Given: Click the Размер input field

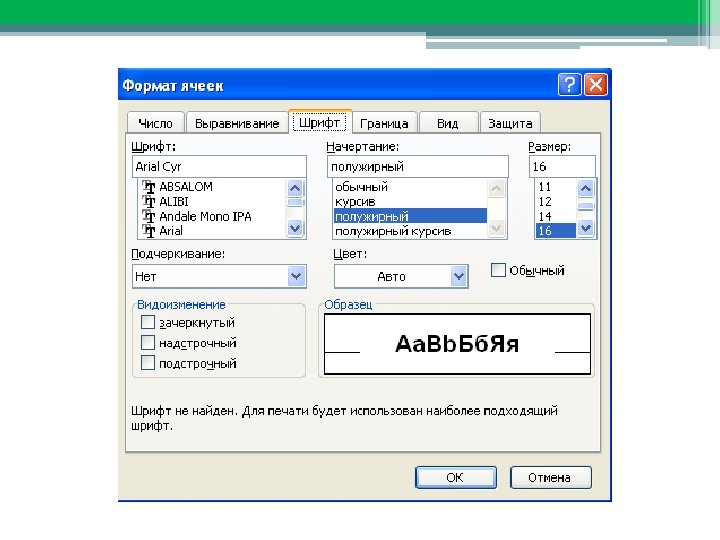Looking at the screenshot, I should click(562, 166).
